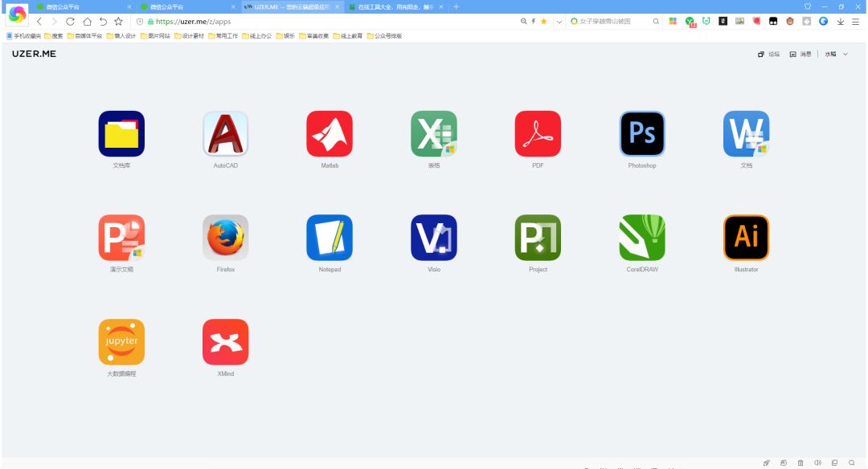The height and width of the screenshot is (469, 868).
Task: Click the shield icon in address bar
Action: pyautogui.click(x=140, y=22)
